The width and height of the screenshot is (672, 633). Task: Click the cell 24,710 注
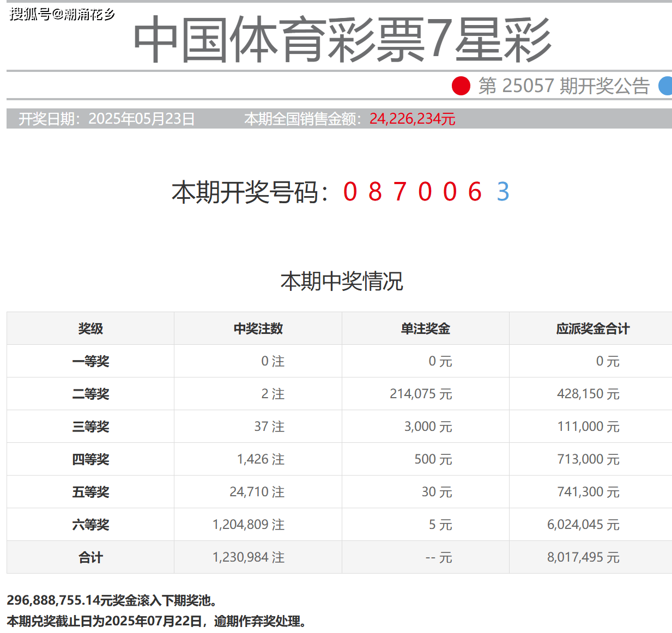point(257,492)
